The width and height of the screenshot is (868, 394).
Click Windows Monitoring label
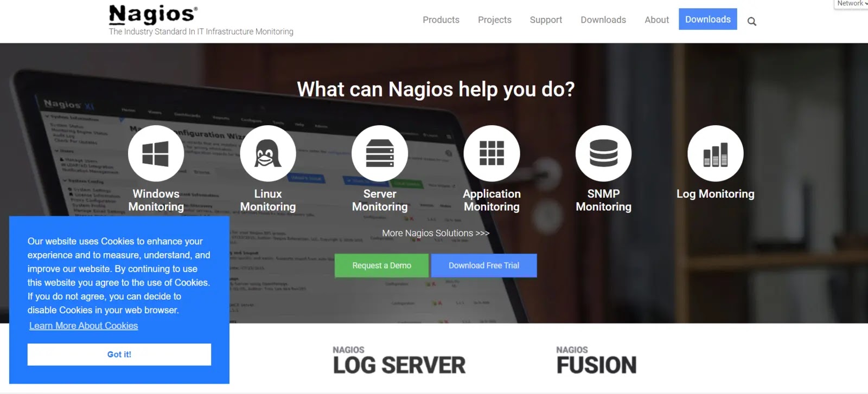156,200
